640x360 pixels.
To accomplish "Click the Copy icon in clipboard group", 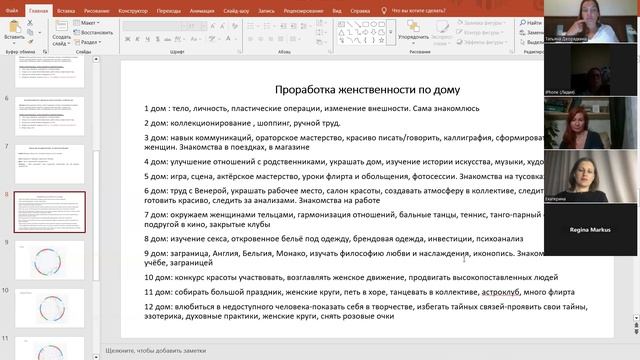I will (x=30, y=32).
